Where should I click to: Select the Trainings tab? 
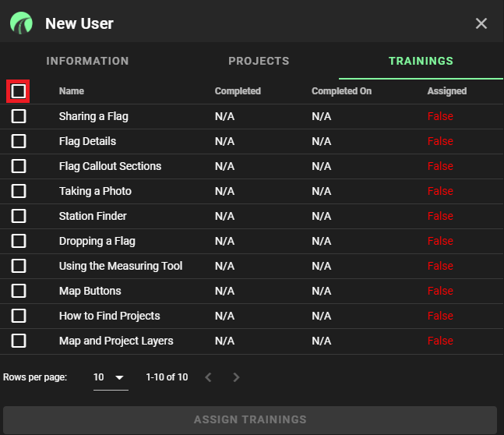(x=421, y=61)
